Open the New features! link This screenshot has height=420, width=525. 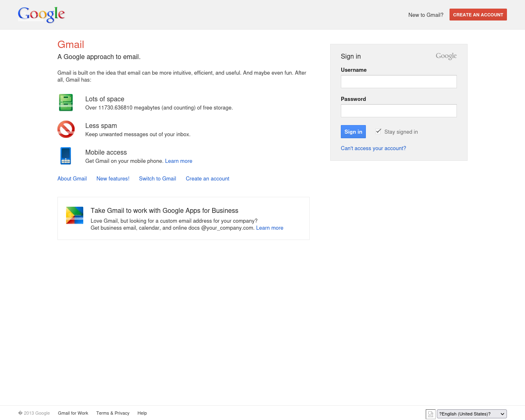point(113,179)
